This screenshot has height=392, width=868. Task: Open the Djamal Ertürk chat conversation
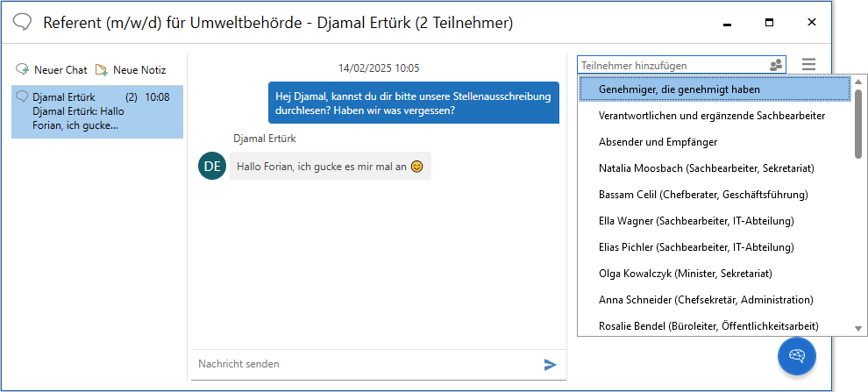pos(97,110)
